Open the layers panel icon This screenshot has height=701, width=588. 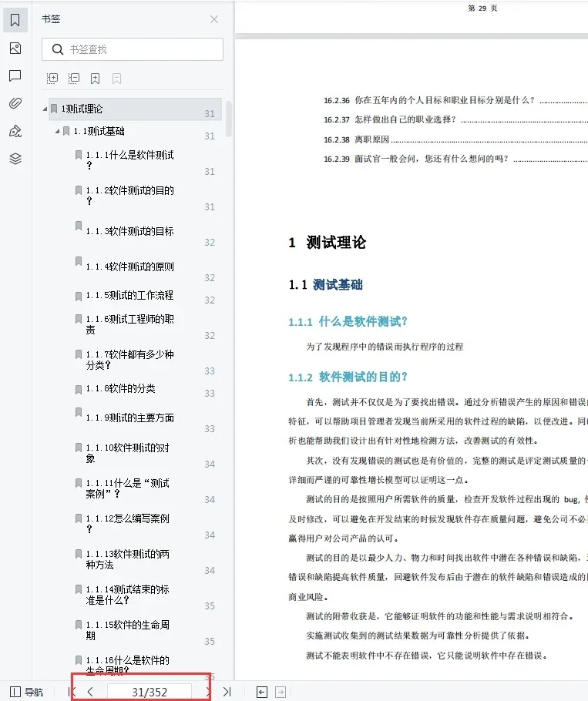point(15,159)
